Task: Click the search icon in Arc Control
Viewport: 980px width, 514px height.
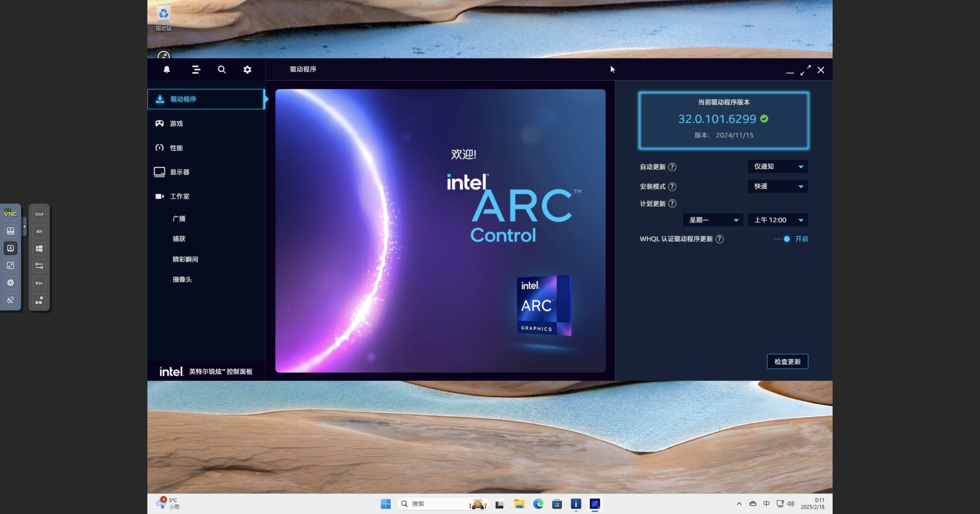Action: coord(222,70)
